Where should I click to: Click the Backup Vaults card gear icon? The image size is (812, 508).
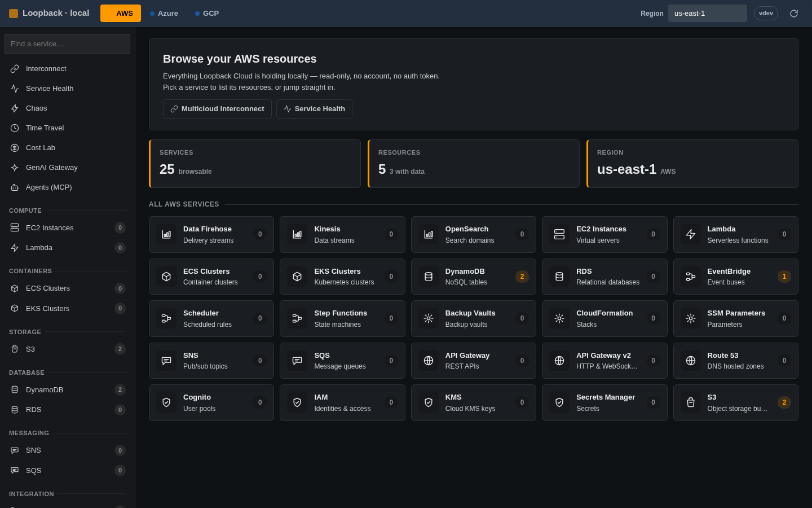click(x=429, y=318)
